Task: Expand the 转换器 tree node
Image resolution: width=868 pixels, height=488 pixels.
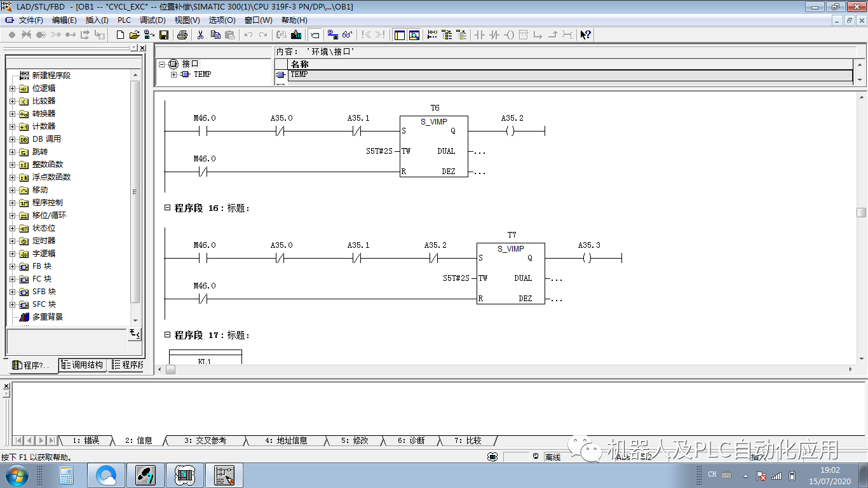Action: coord(12,114)
